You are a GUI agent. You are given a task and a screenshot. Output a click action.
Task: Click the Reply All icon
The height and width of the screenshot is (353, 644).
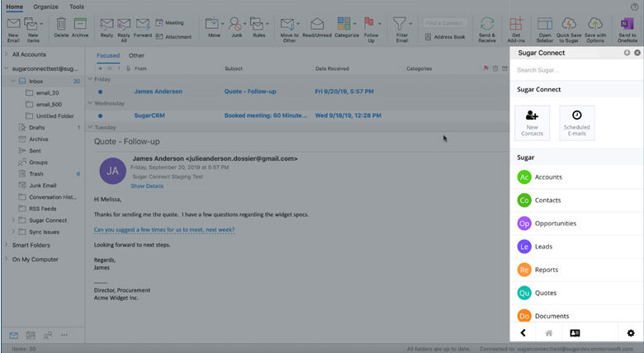124,24
